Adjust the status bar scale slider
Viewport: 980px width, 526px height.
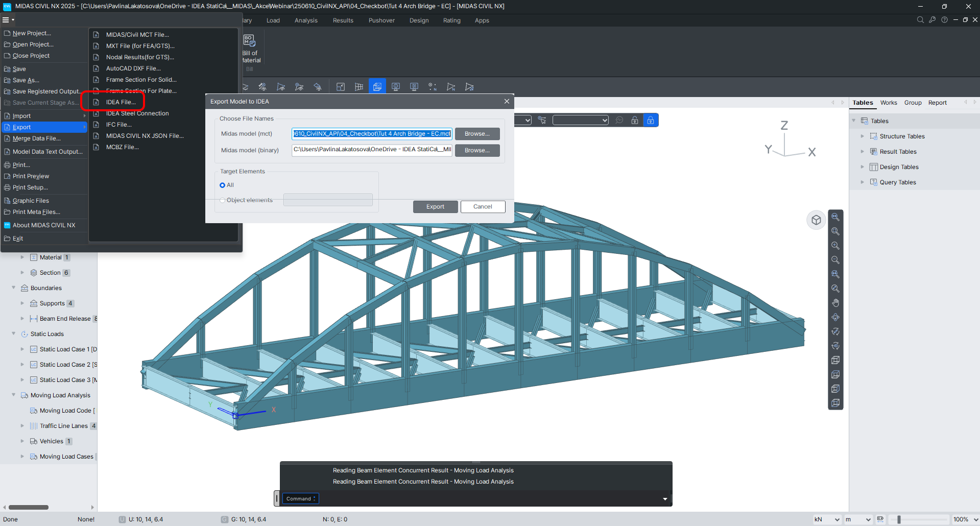tap(899, 519)
